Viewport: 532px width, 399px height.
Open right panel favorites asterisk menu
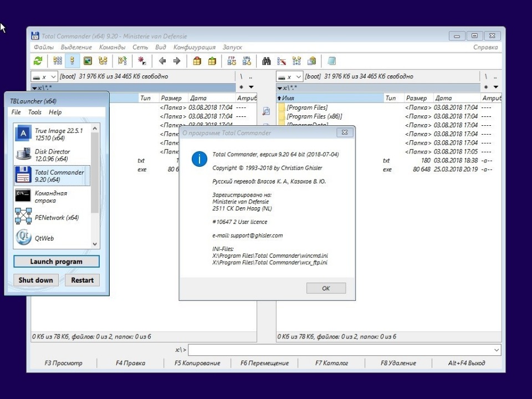(486, 87)
